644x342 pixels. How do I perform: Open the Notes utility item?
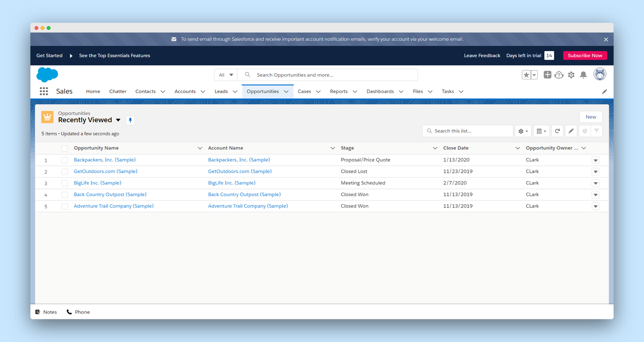pos(46,312)
